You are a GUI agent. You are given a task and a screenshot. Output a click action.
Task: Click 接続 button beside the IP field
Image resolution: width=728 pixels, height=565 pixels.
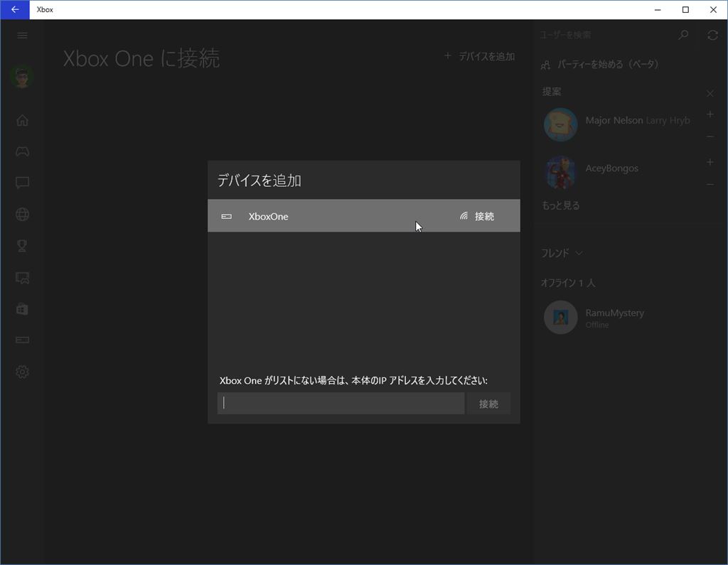(488, 404)
